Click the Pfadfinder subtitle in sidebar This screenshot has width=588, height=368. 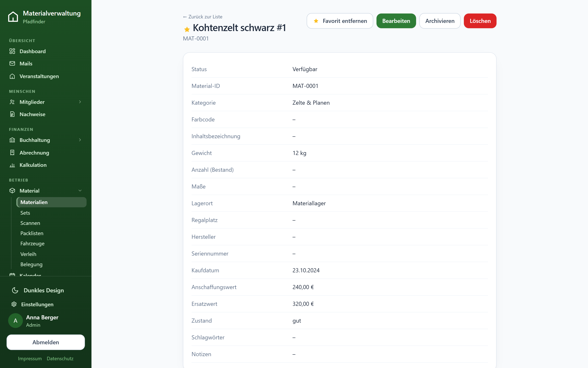coord(34,21)
